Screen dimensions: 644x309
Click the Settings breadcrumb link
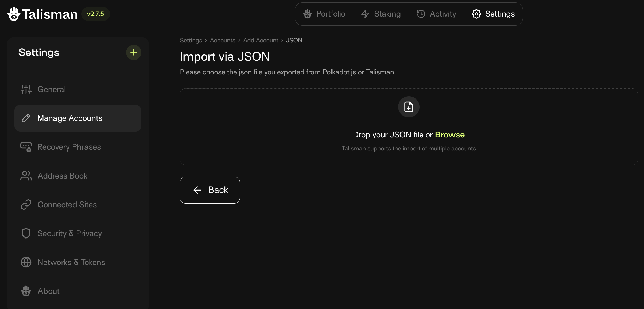tap(191, 40)
